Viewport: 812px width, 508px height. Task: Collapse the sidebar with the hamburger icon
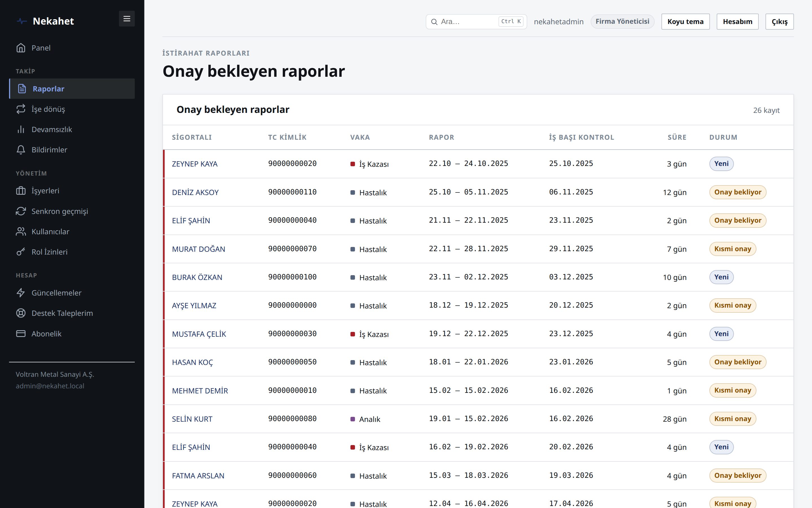click(127, 19)
